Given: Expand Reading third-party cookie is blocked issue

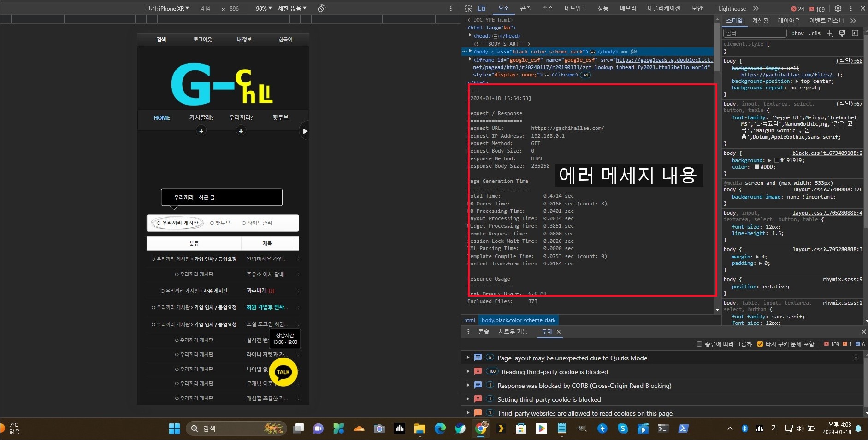Looking at the screenshot, I should click(x=468, y=371).
